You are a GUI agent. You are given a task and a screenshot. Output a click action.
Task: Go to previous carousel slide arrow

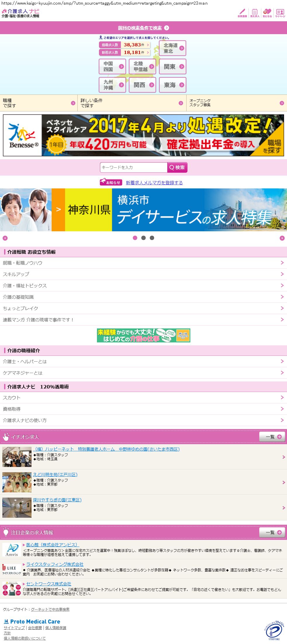pyautogui.click(x=5, y=238)
